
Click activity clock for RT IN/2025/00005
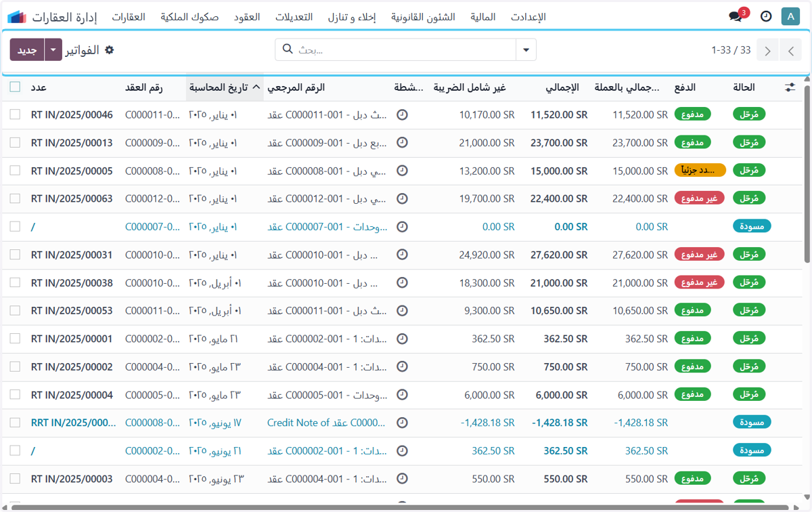point(402,171)
